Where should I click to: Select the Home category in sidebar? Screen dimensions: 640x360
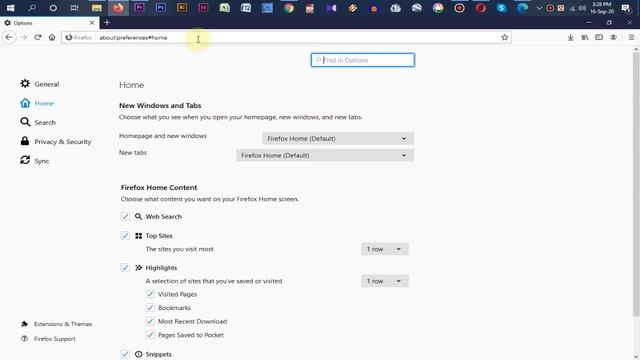tap(37, 103)
